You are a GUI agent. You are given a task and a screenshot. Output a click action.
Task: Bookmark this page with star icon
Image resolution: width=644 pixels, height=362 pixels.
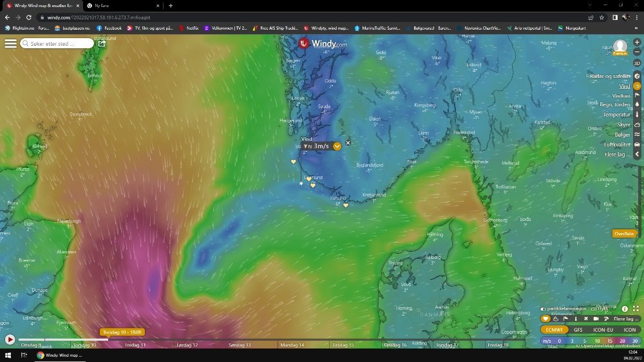601,17
